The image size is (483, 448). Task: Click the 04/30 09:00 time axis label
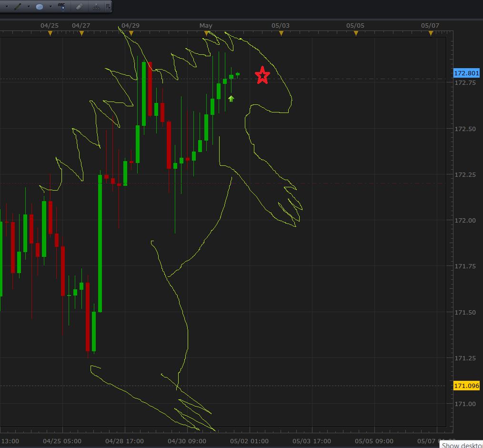coord(187,441)
